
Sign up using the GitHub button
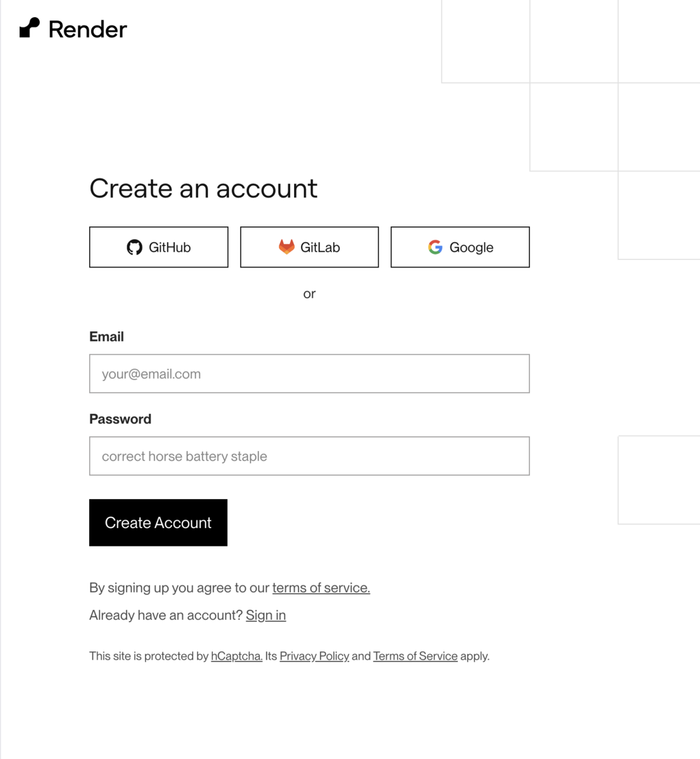(159, 247)
